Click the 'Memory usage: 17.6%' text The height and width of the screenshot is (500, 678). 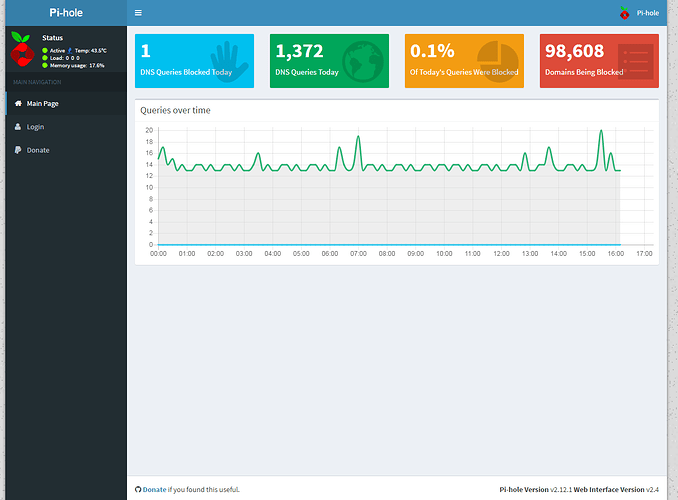click(x=77, y=65)
